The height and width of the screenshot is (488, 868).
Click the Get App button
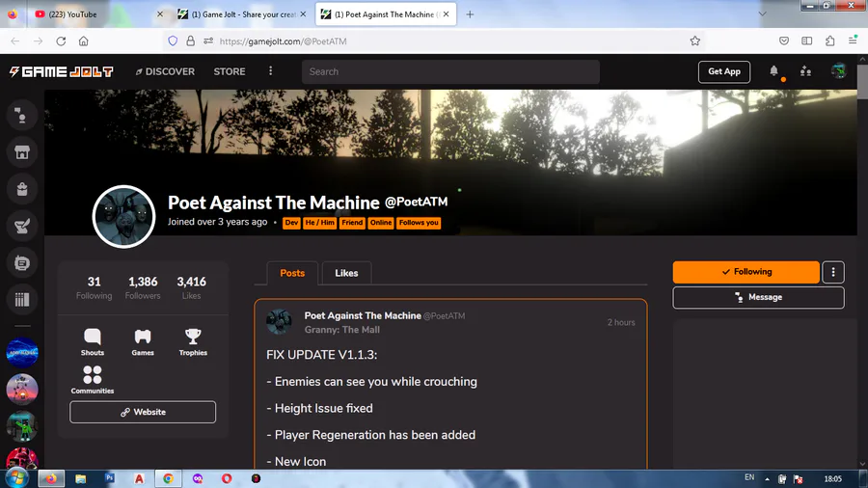point(724,71)
